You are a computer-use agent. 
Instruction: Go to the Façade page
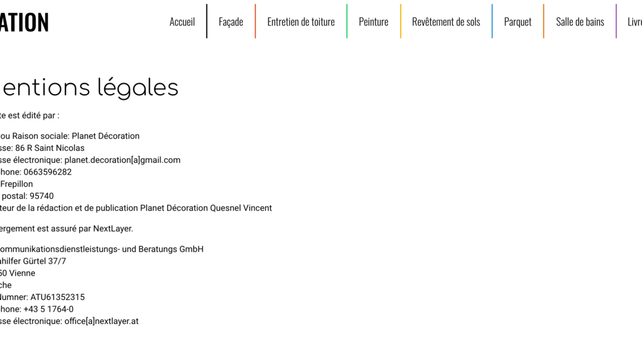click(231, 21)
